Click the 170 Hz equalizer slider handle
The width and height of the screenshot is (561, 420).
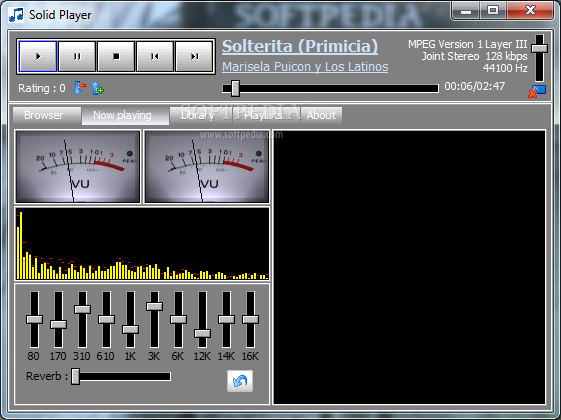[58, 324]
